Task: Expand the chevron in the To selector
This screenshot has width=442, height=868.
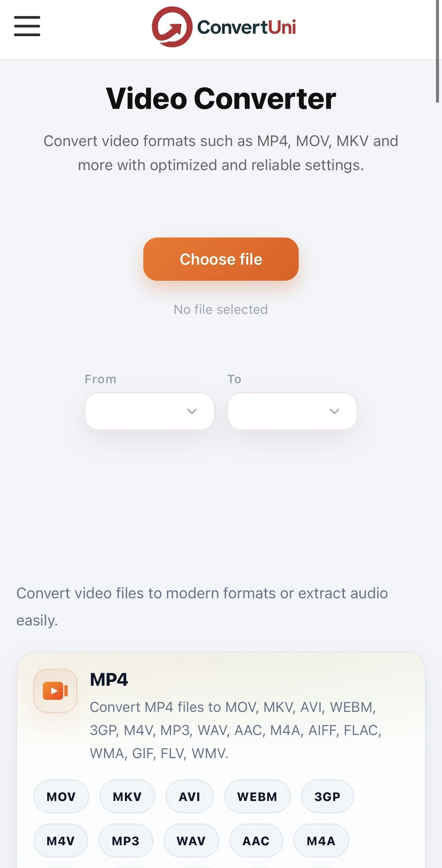Action: click(334, 411)
